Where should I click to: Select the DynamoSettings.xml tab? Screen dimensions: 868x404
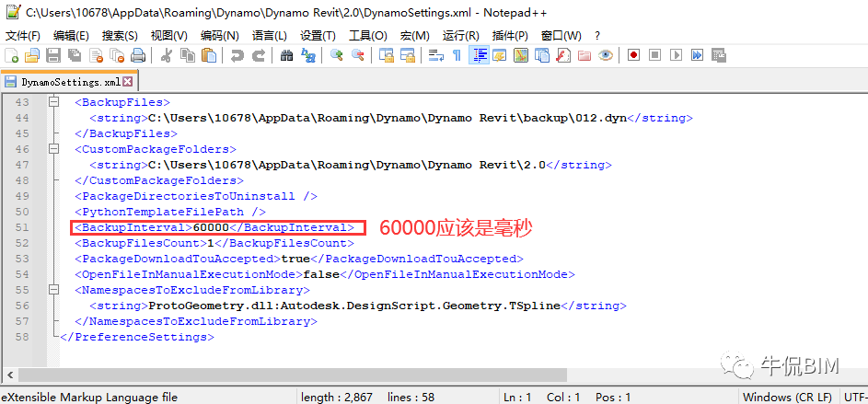[70, 83]
